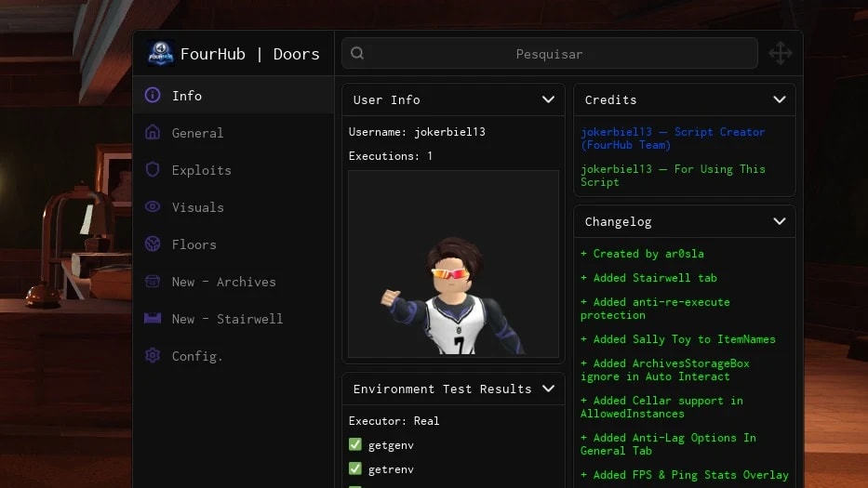Screen dimensions: 868x488
Task: Click the FourHub | Doors title
Action: tap(250, 54)
